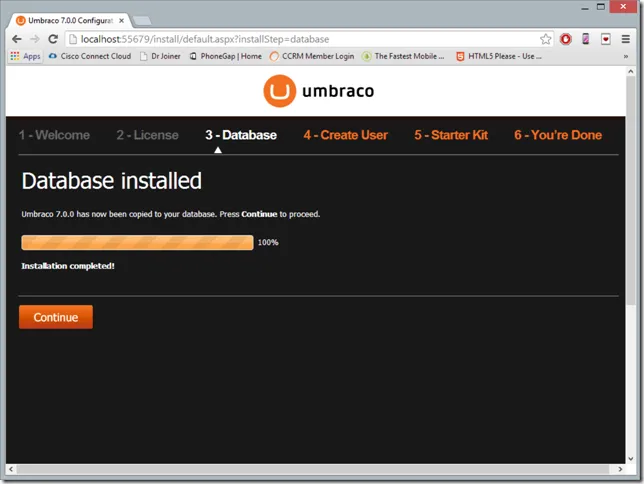
Task: Click the phone extension icon
Action: (586, 39)
